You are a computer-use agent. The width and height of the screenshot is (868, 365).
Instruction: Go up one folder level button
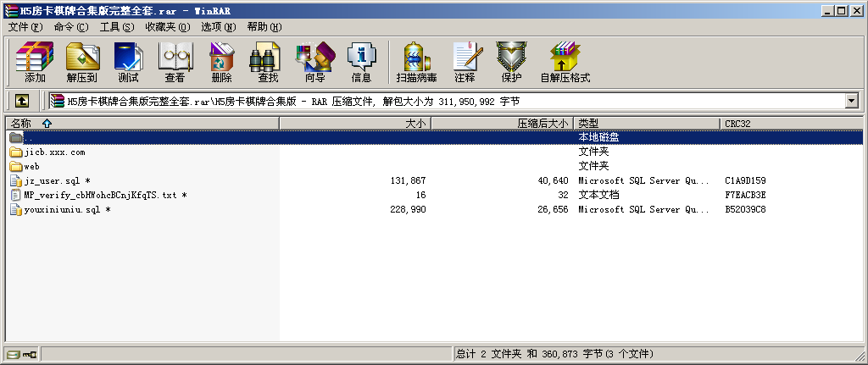21,101
